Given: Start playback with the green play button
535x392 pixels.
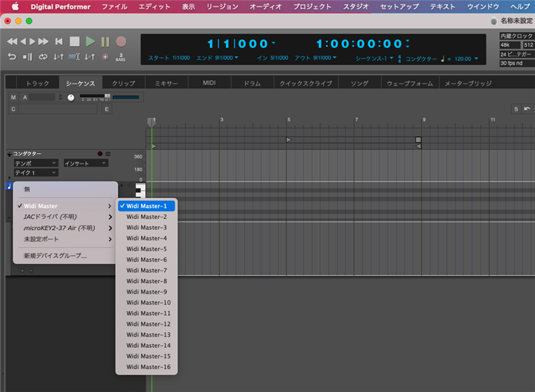Looking at the screenshot, I should coord(90,41).
